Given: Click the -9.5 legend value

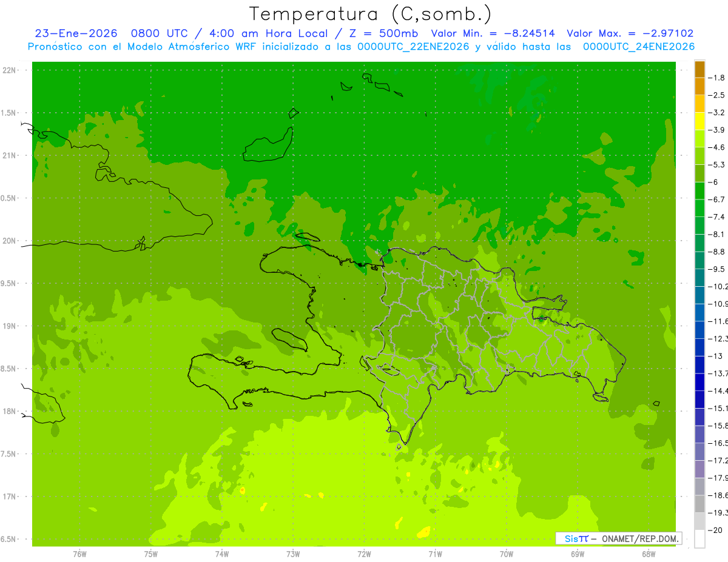Looking at the screenshot, I should point(716,269).
